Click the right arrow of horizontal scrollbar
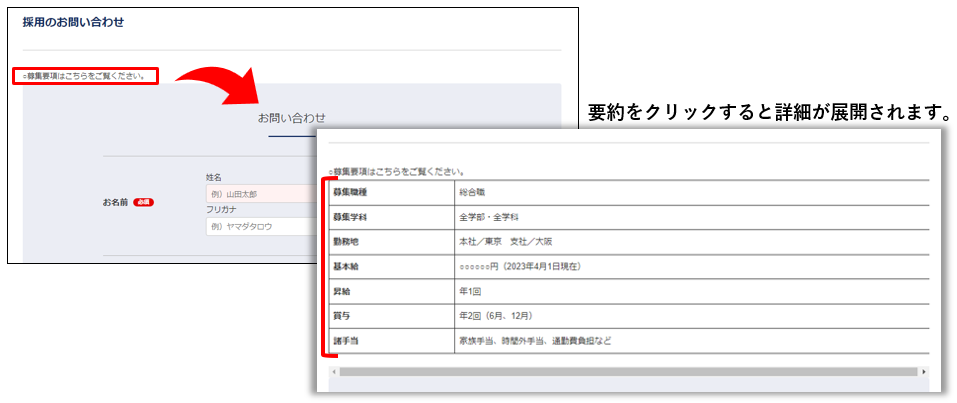 923,371
